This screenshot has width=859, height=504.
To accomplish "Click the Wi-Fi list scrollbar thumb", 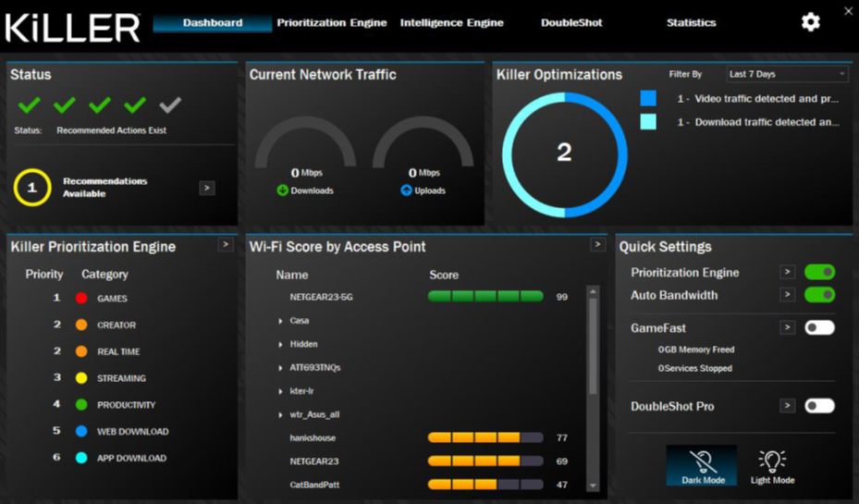I will (x=593, y=346).
